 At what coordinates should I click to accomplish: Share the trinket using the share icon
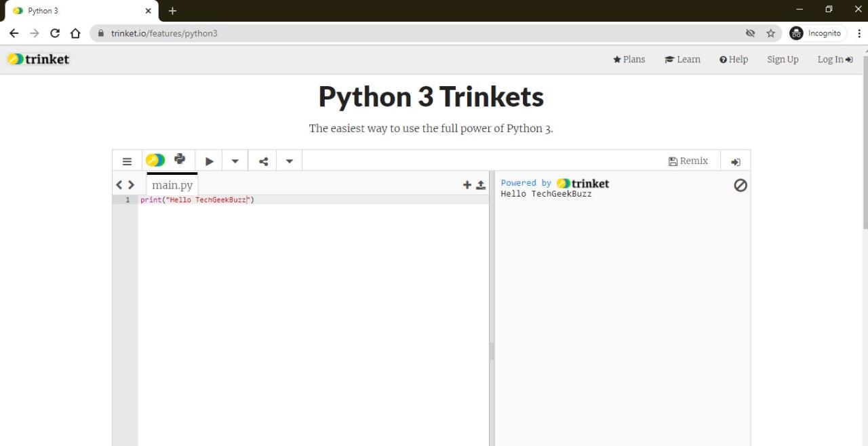(x=262, y=161)
